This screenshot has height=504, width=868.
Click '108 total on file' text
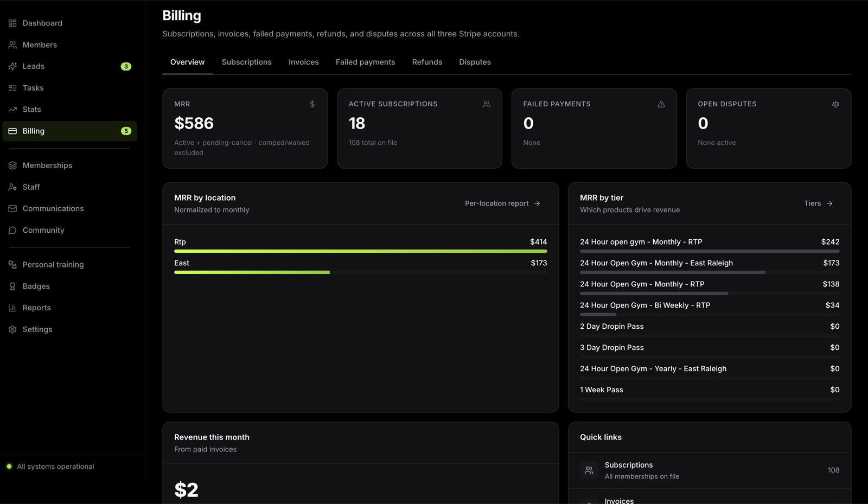click(373, 143)
